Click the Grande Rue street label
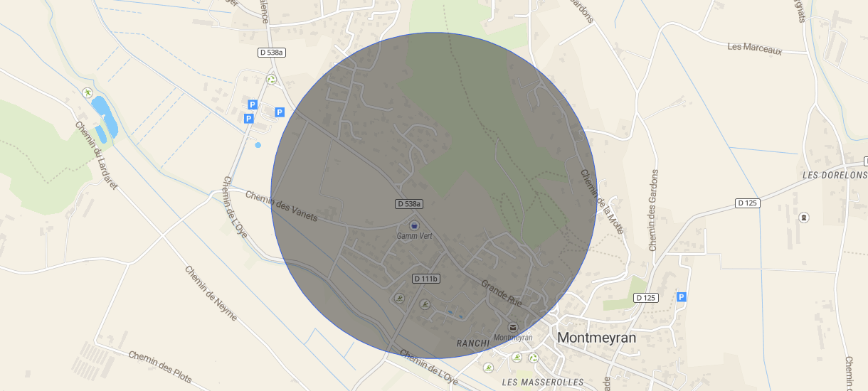 pyautogui.click(x=502, y=293)
